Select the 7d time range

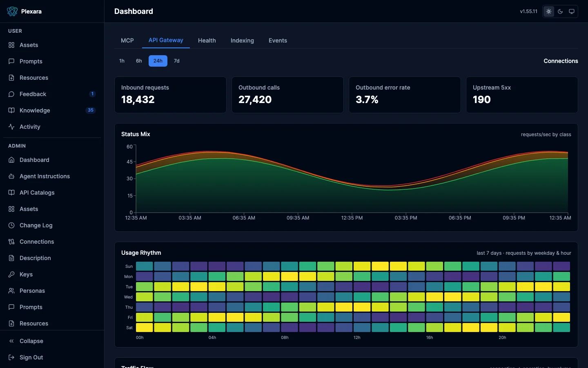pos(176,61)
